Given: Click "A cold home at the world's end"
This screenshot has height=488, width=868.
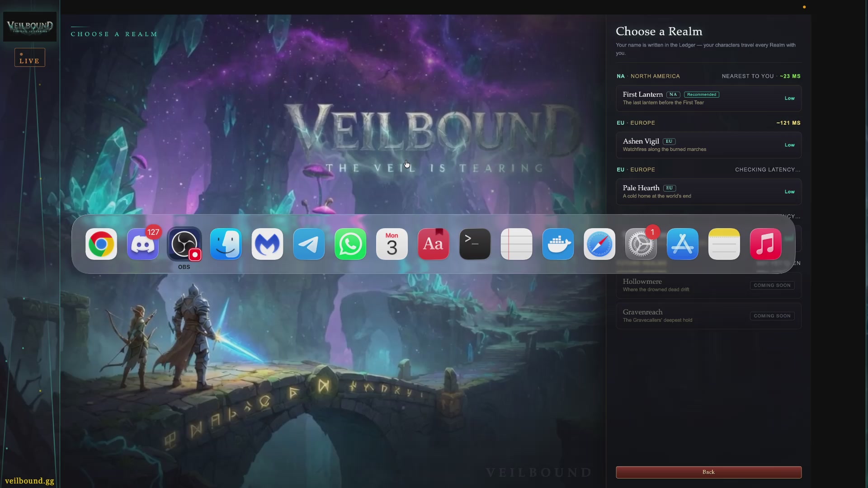Looking at the screenshot, I should [x=657, y=196].
